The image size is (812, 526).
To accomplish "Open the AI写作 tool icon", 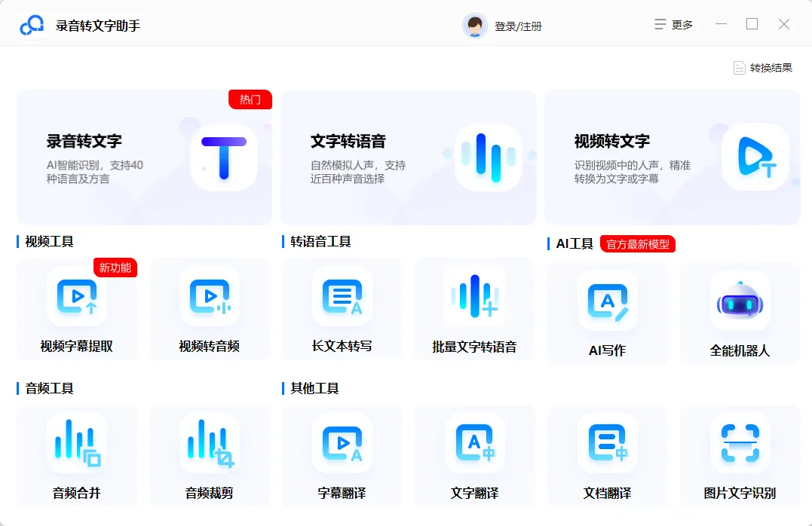I will pos(607,301).
